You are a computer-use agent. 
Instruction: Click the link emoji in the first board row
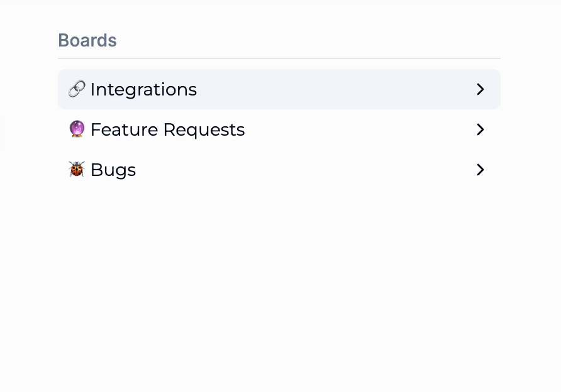click(77, 89)
